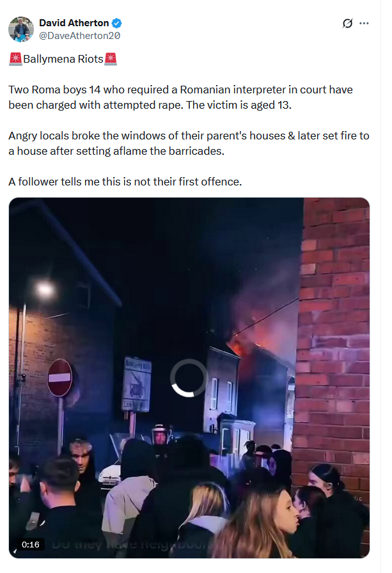The width and height of the screenshot is (392, 573).
Task: Click the paragraph starting "Angry locals broke"
Action: coord(189,143)
